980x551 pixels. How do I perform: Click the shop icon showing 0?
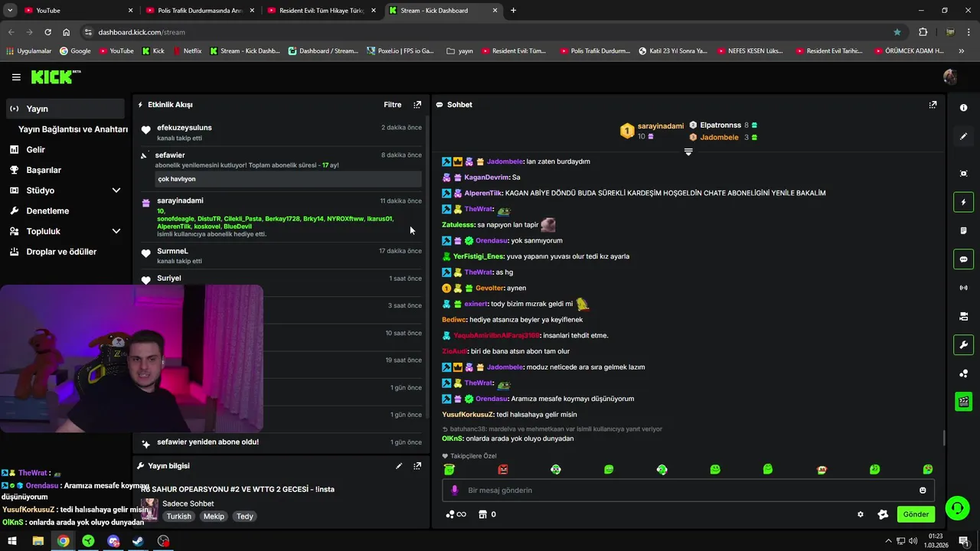(x=487, y=514)
